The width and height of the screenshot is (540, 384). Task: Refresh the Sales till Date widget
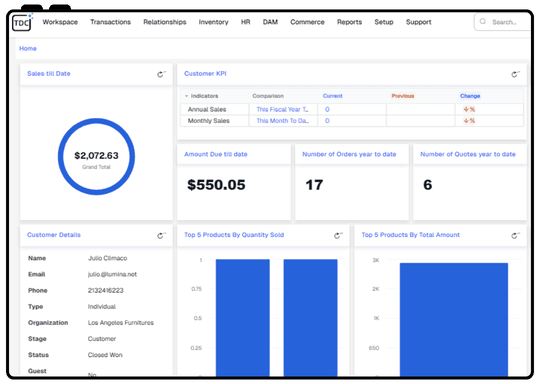coord(161,74)
